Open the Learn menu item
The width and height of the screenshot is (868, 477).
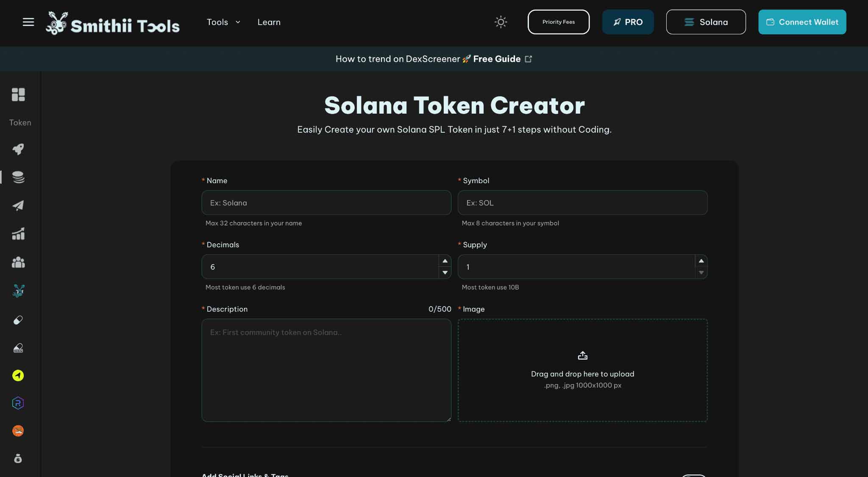[269, 22]
